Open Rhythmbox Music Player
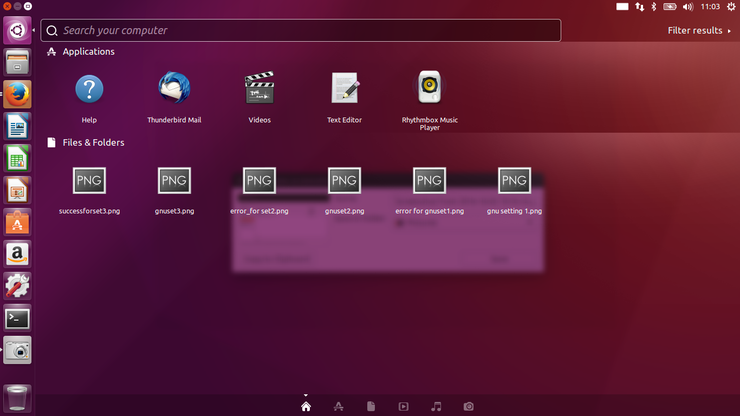 (429, 87)
